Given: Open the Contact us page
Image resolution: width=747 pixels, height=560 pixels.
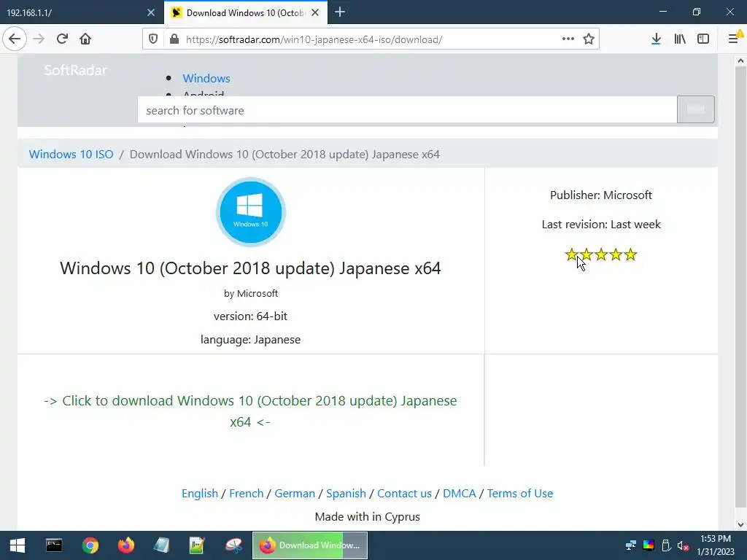Looking at the screenshot, I should pos(404,494).
